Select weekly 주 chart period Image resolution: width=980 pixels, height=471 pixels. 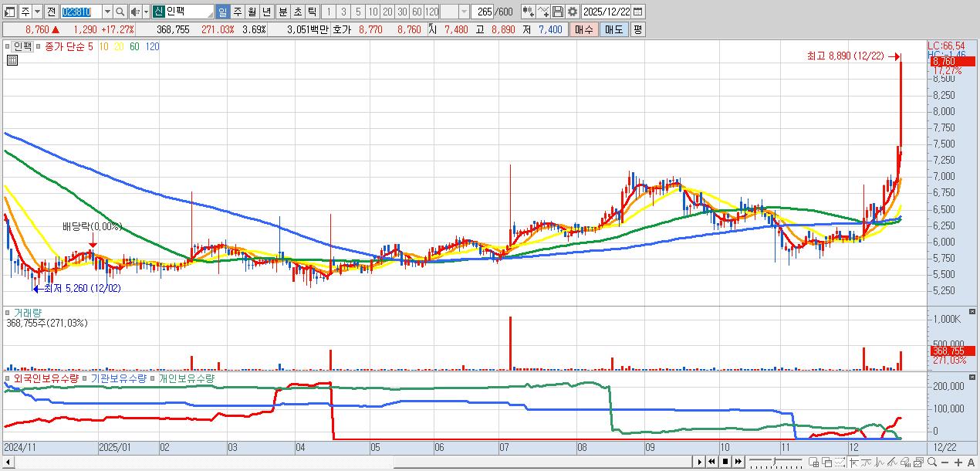[237, 12]
